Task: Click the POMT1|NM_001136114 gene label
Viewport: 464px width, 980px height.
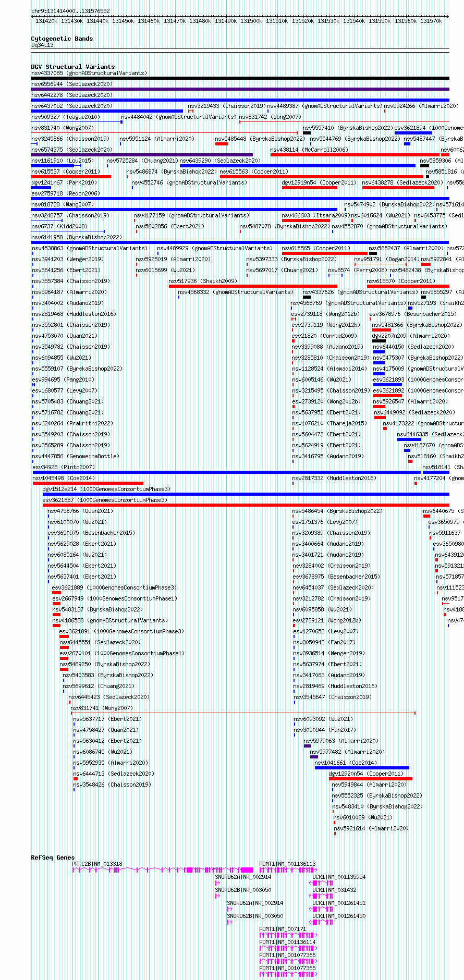Action: click(x=288, y=942)
